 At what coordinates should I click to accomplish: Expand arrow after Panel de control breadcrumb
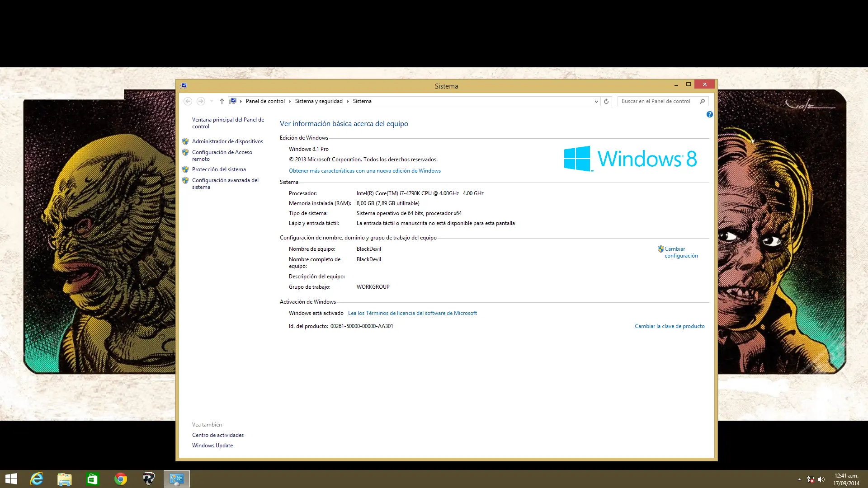290,101
